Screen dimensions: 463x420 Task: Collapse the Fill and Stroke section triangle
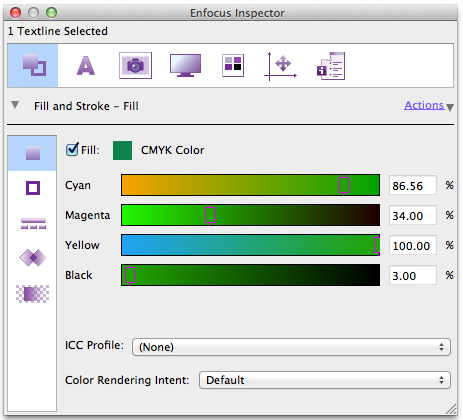click(15, 105)
